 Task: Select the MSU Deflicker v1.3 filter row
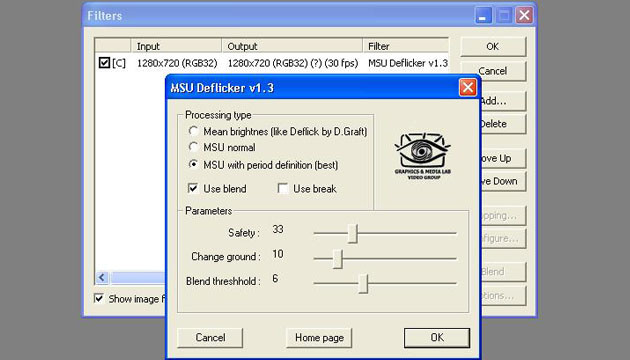click(272, 63)
